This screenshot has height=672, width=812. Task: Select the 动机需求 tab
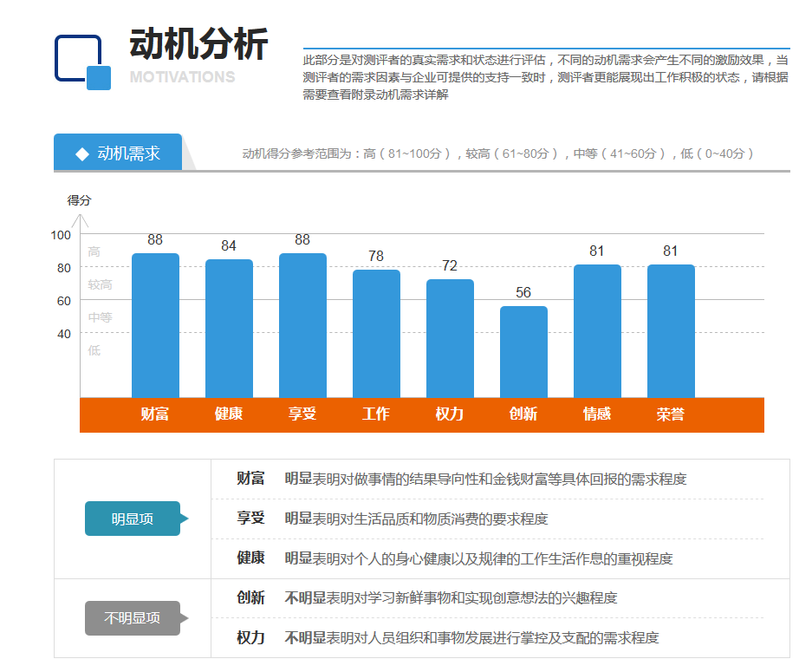119,153
